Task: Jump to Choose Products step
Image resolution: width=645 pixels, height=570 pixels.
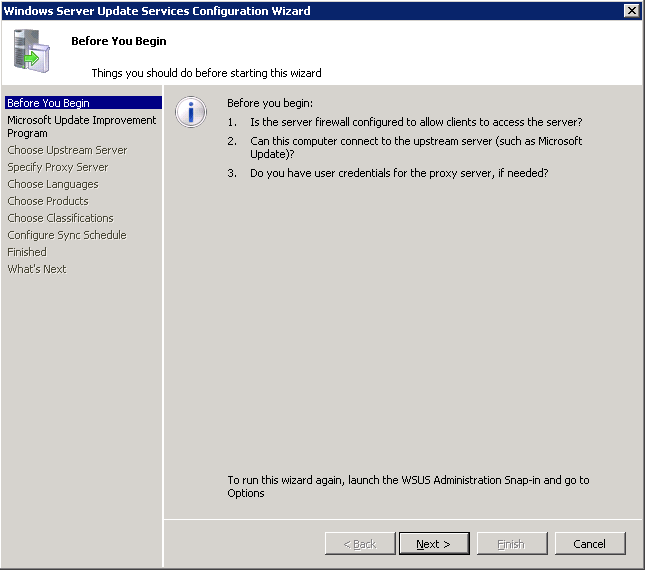Action: [48, 201]
